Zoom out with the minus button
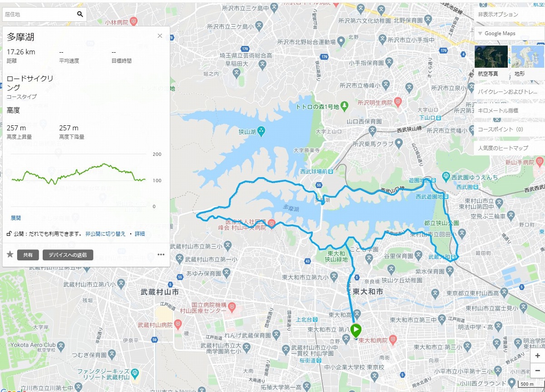This screenshot has width=545, height=392. tap(538, 370)
